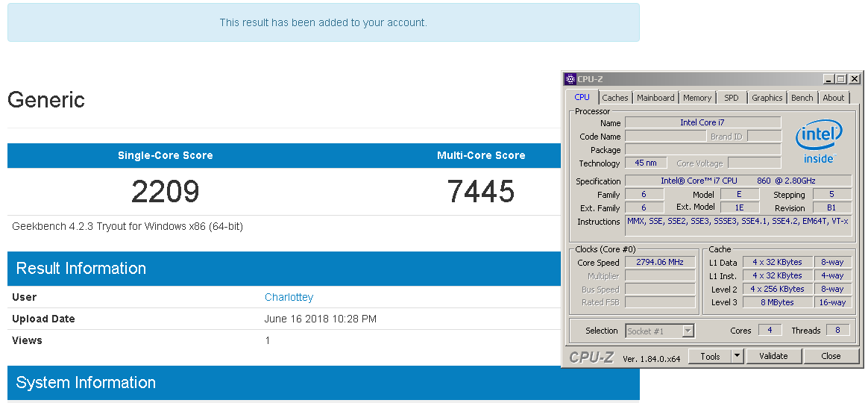Image resolution: width=868 pixels, height=403 pixels.
Task: Click the empty Package field
Action: pyautogui.click(x=702, y=150)
